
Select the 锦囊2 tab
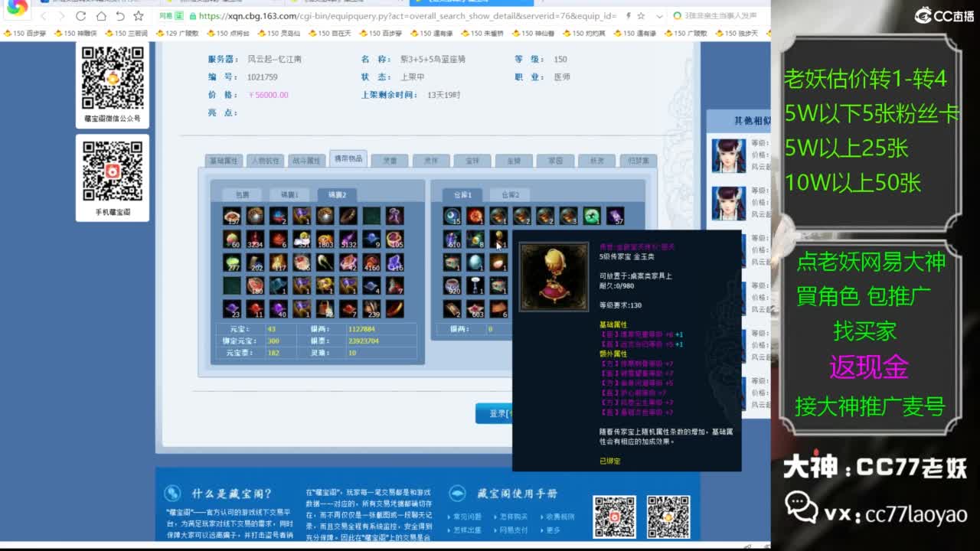pyautogui.click(x=338, y=194)
